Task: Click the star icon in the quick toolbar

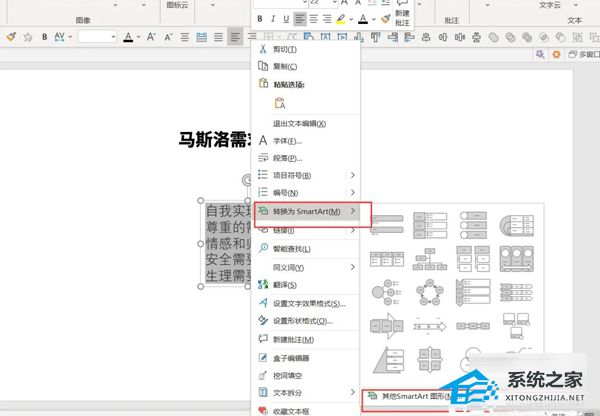Action: [28, 37]
